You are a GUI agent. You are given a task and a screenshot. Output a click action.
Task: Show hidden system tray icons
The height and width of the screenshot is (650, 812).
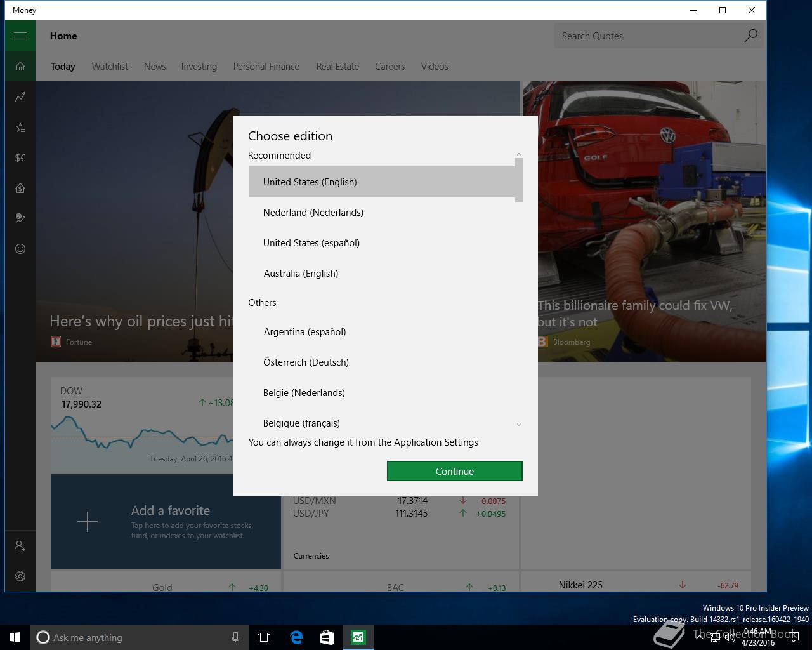coord(698,637)
